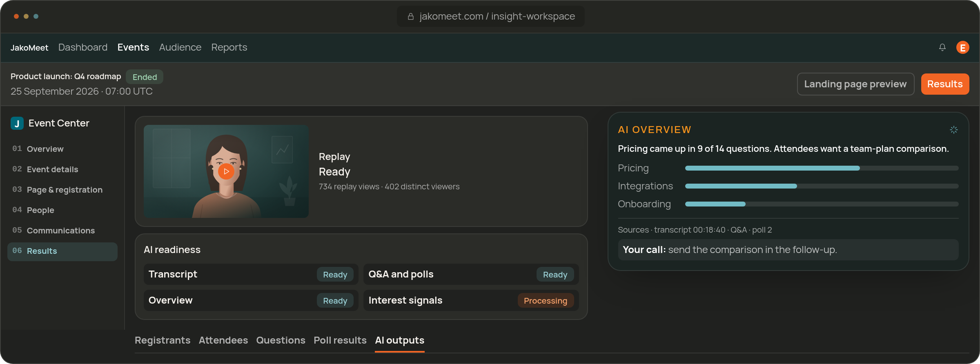This screenshot has width=980, height=364.
Task: Go to 03 Page & registration
Action: tap(62, 190)
